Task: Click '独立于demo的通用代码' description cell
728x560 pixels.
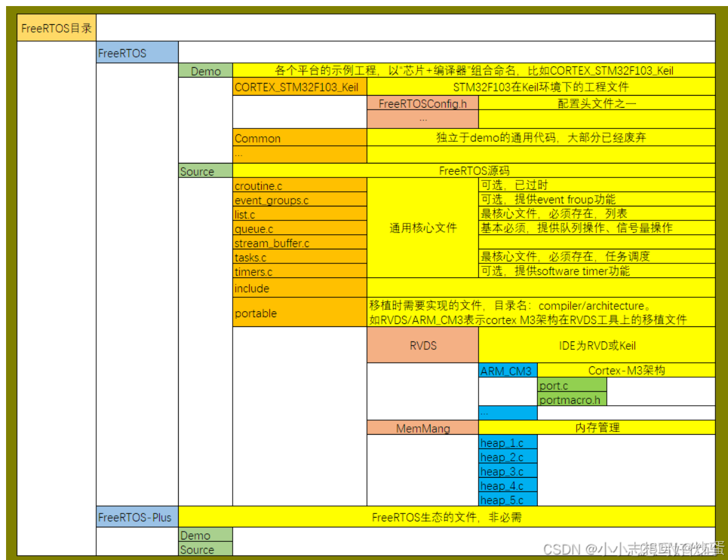Action: tap(541, 138)
